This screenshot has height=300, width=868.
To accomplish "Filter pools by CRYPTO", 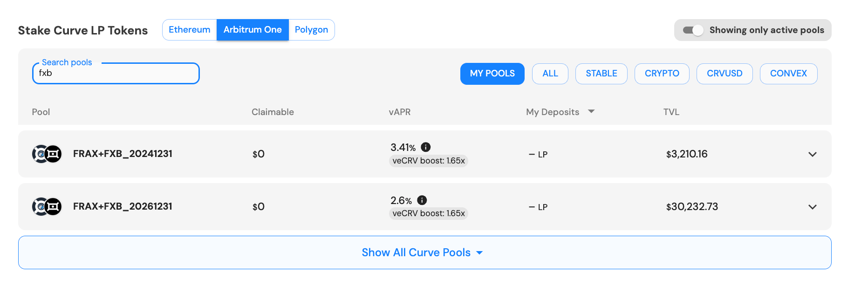I will (662, 74).
